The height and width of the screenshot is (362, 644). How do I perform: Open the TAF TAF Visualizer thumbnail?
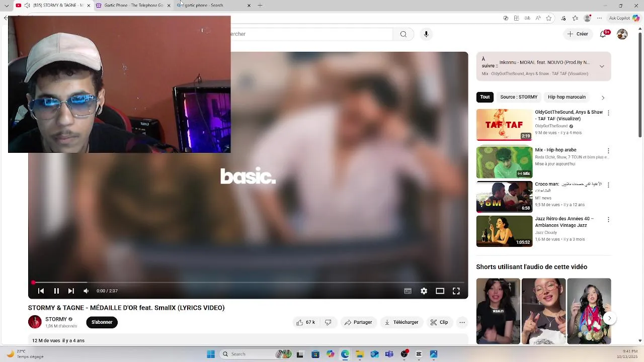tap(504, 125)
